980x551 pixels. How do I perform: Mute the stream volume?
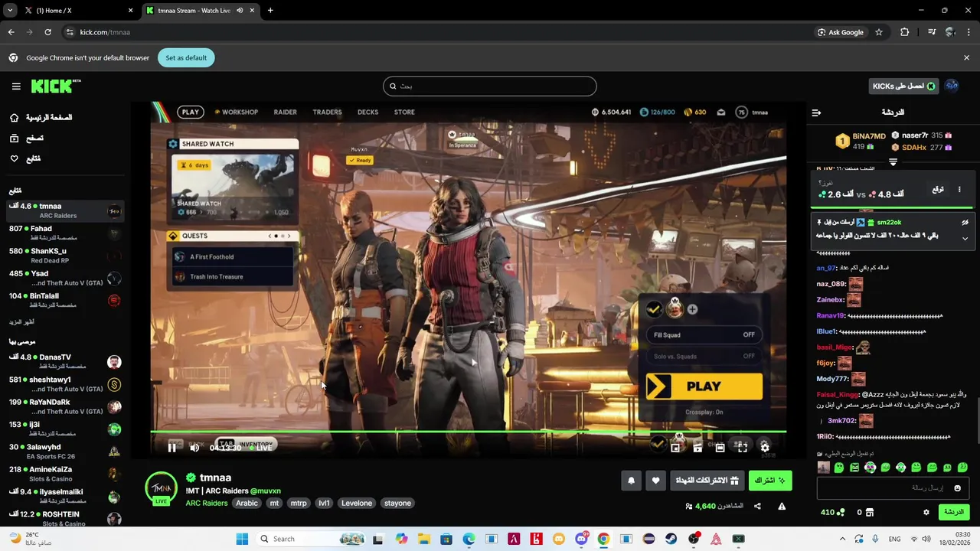194,448
